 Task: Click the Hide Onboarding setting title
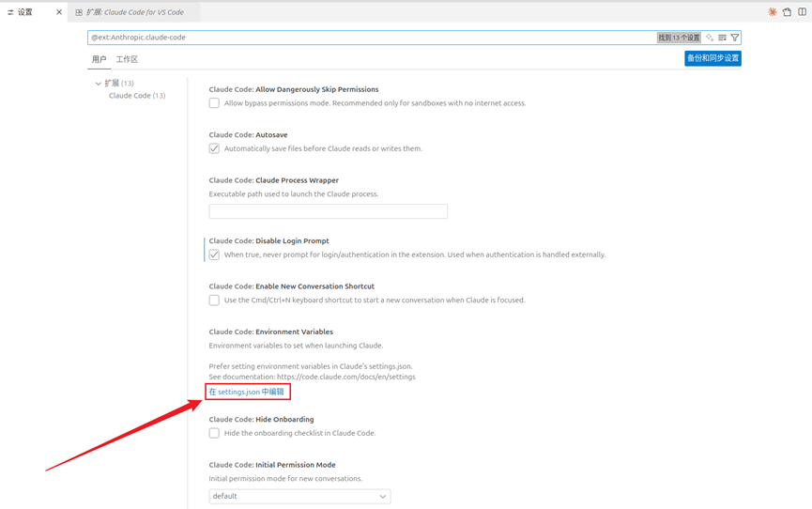[262, 420]
